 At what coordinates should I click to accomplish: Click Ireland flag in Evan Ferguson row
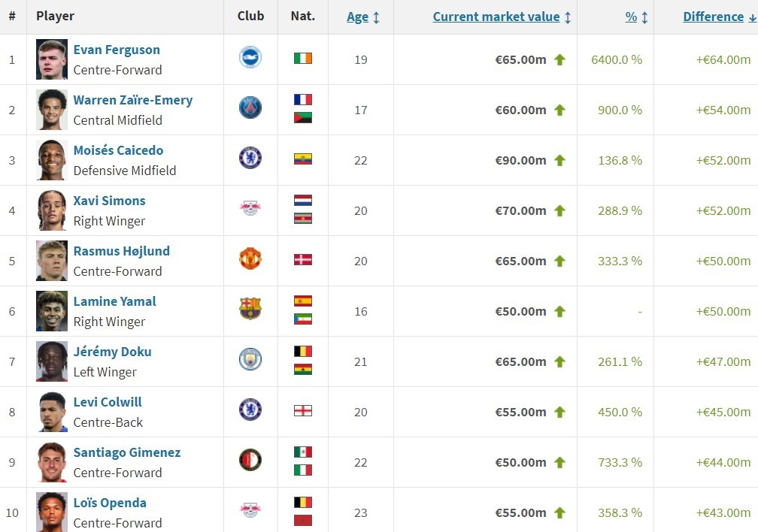[x=303, y=59]
